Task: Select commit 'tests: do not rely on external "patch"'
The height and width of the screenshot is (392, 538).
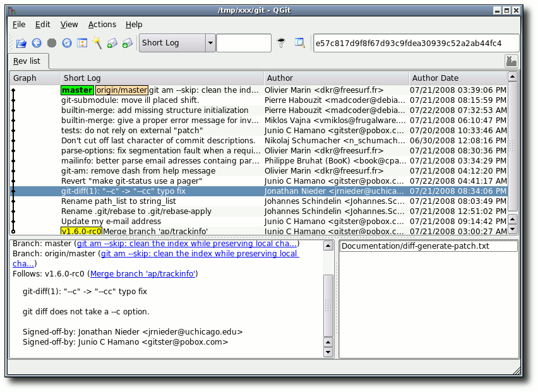Action: 259,131
